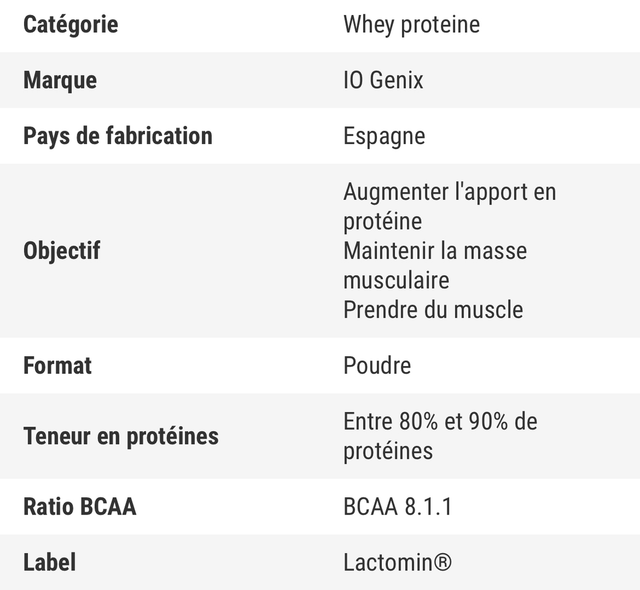Click 'Maintenir la masse musculaire' objective

434,265
